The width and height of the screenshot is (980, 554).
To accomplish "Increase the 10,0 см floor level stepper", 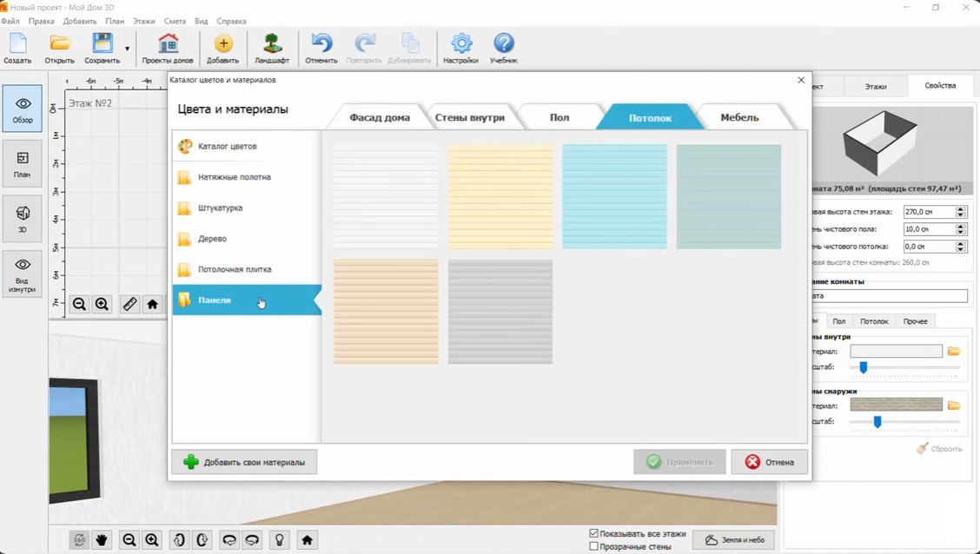I will point(961,227).
